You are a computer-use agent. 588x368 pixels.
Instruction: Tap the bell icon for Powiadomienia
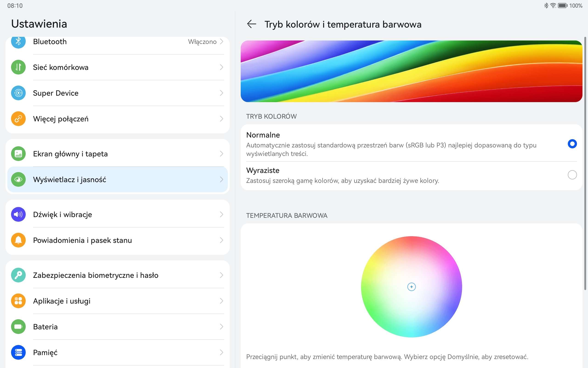(x=18, y=240)
